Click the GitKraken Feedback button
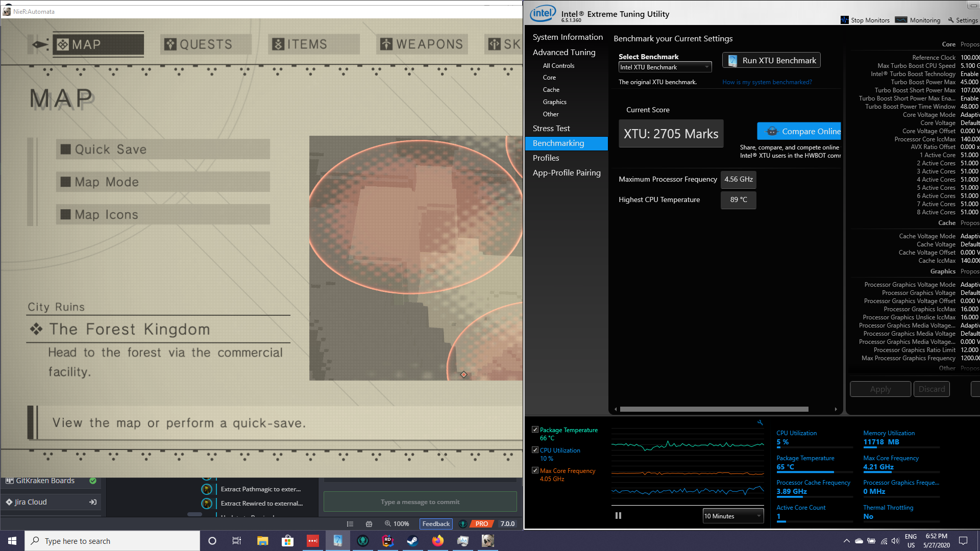This screenshot has width=980, height=551. click(x=436, y=524)
